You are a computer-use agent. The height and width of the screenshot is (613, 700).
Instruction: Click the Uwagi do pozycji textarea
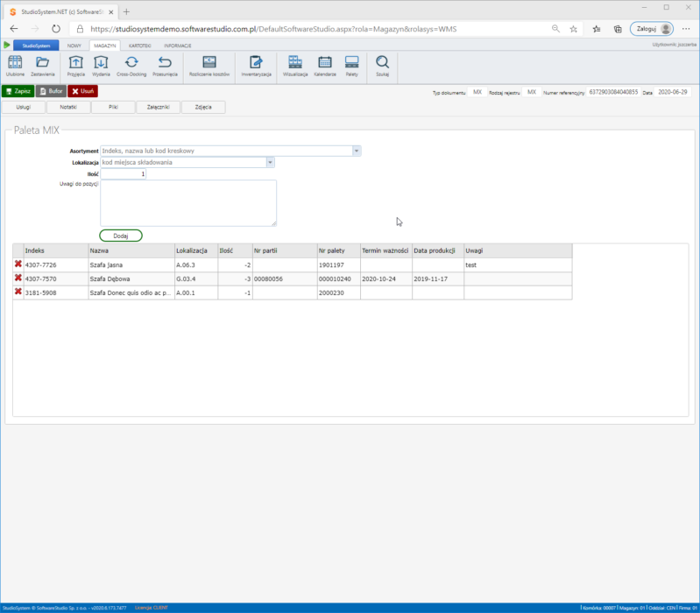click(x=188, y=203)
